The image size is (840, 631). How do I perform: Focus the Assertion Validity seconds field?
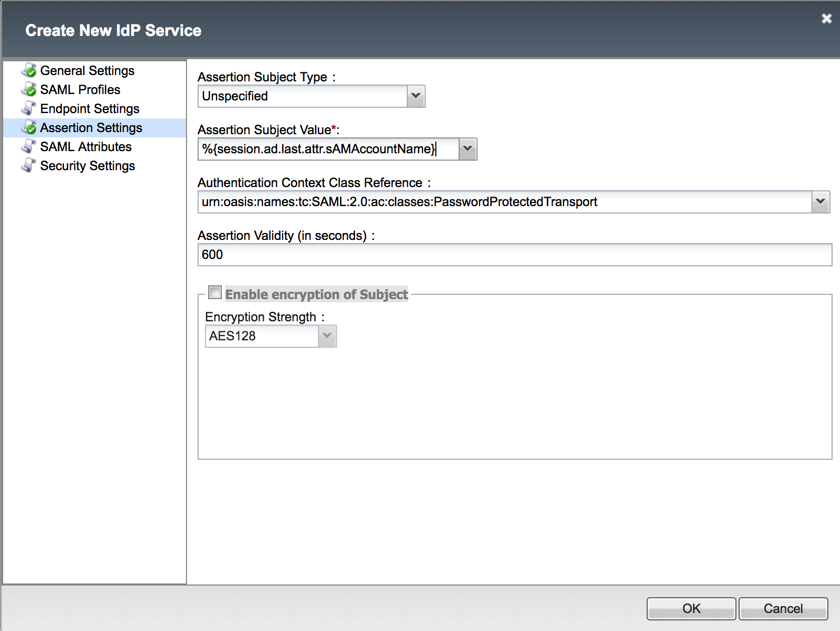(x=515, y=255)
